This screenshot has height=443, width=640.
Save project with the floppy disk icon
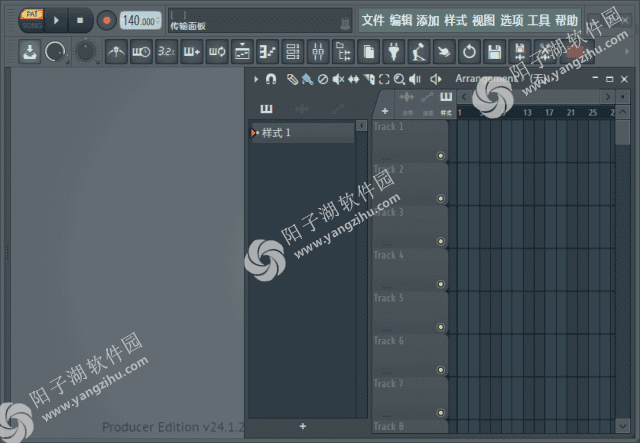click(495, 52)
